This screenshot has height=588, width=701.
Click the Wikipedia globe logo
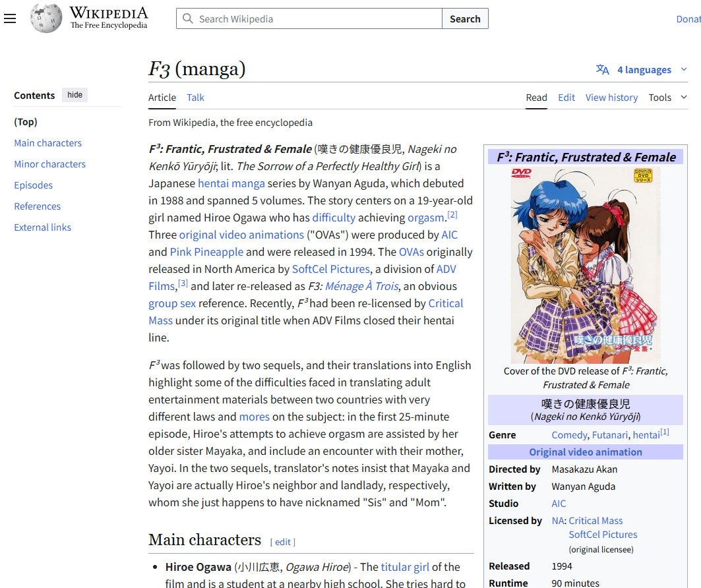coord(46,18)
